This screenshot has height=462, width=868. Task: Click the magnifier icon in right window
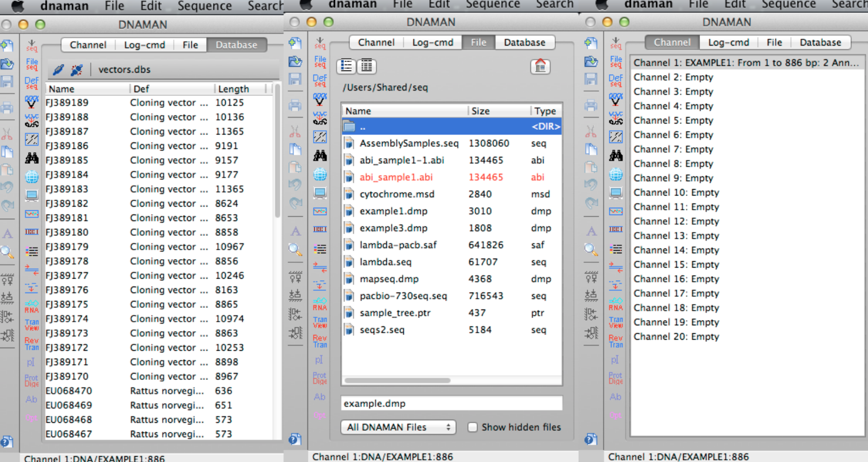click(x=591, y=249)
